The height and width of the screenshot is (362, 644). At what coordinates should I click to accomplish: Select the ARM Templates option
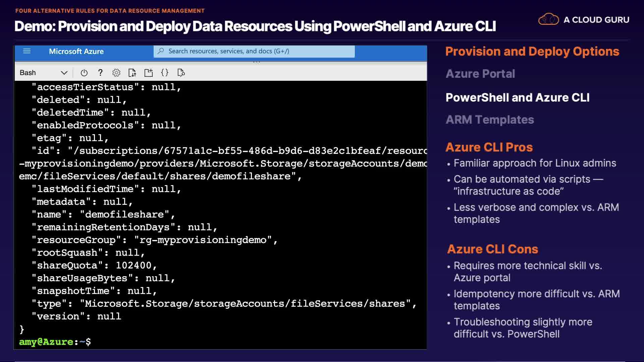tap(489, 120)
